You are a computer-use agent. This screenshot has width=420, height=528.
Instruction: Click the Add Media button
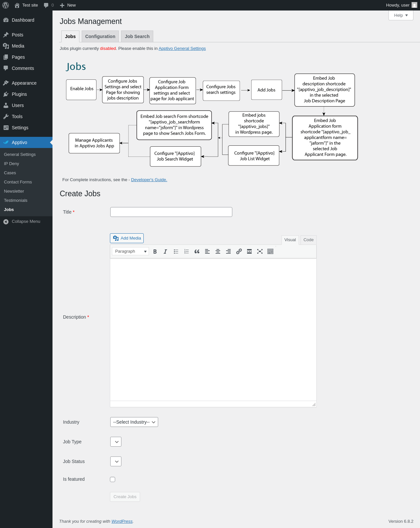click(x=127, y=238)
